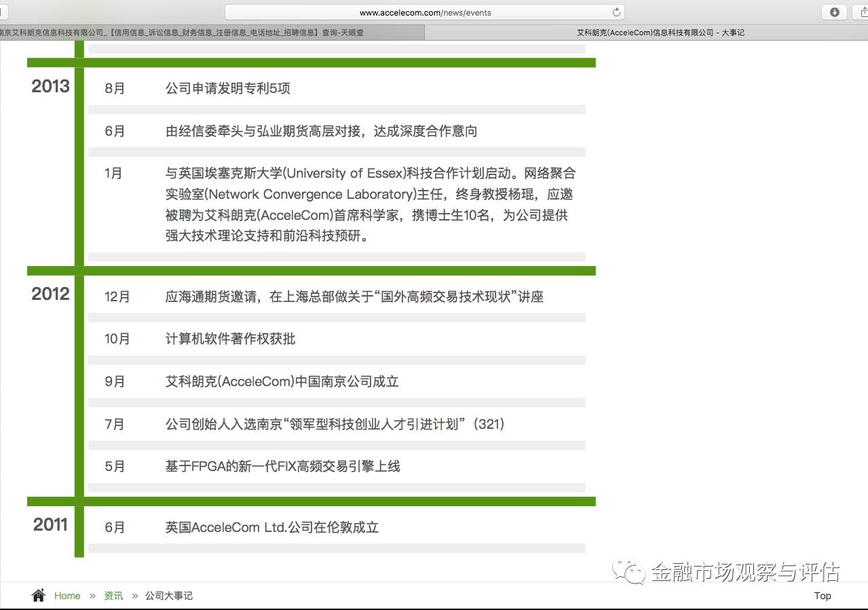Switch to the 天眼查 tab
The height and width of the screenshot is (610, 868).
click(x=212, y=33)
